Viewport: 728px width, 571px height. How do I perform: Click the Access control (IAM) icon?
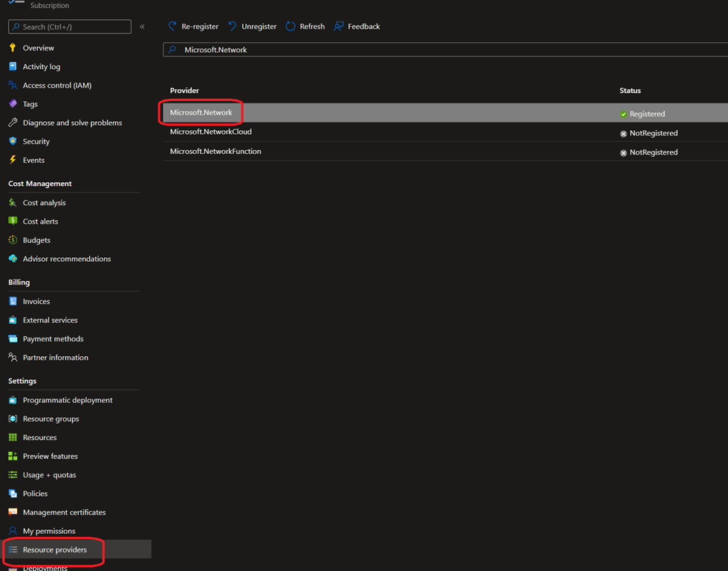coord(13,86)
